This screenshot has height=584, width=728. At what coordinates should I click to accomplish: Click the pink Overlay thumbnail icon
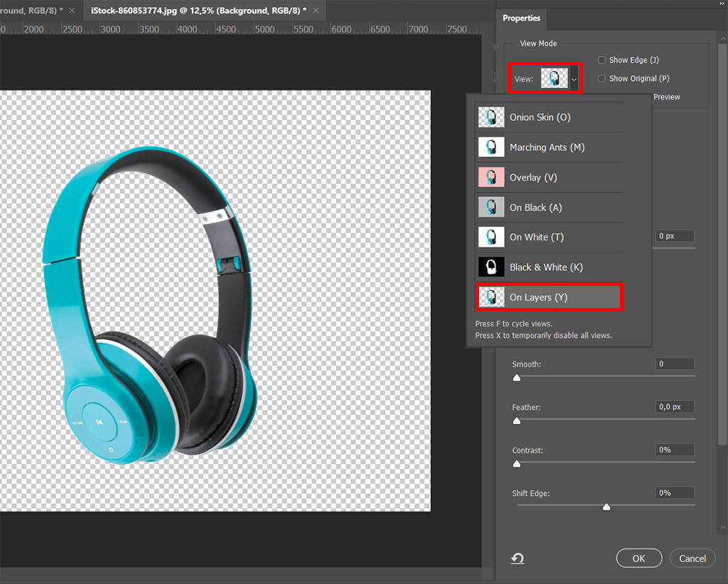point(491,178)
